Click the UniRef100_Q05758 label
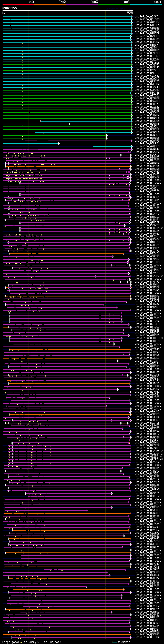Viewport: 164px width, 644px height. click(147, 110)
